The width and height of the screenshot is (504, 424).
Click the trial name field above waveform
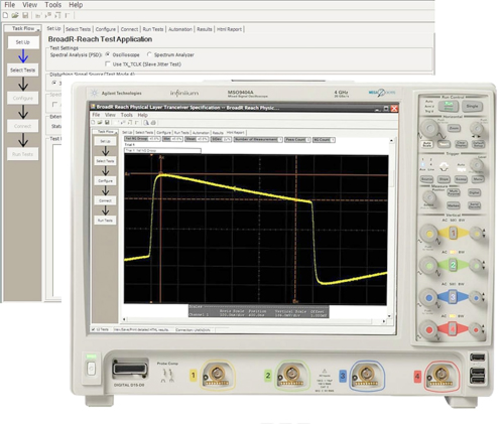(x=163, y=151)
